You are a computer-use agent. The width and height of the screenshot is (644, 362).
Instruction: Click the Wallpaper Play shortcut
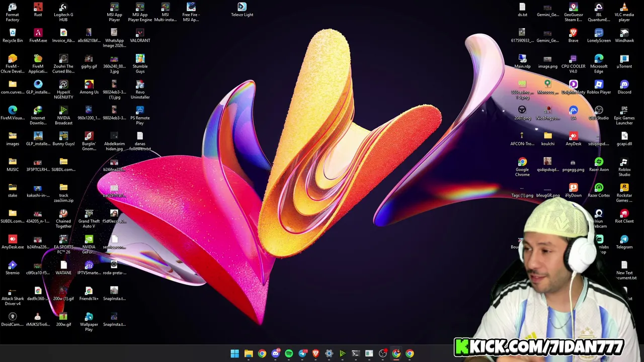(89, 322)
